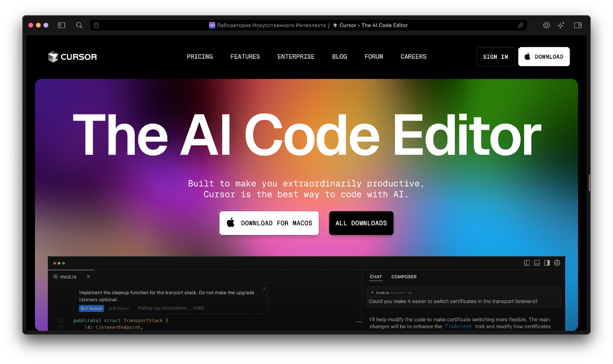Open the Pricing page

pyautogui.click(x=200, y=57)
